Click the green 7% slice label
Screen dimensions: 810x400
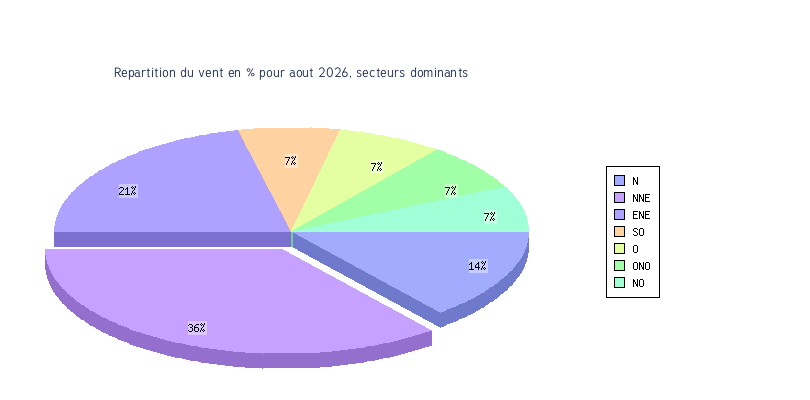[450, 191]
